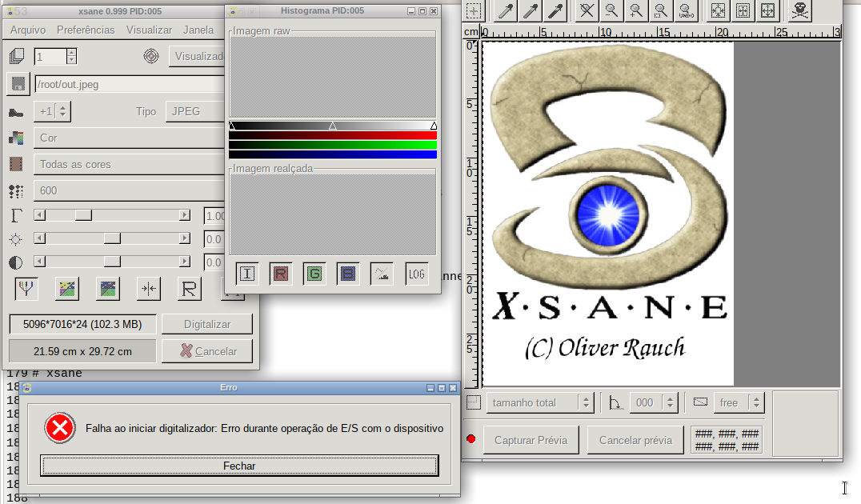The height and width of the screenshot is (504, 861).
Task: Click the zoom in magnifier icon
Action: coord(636,10)
